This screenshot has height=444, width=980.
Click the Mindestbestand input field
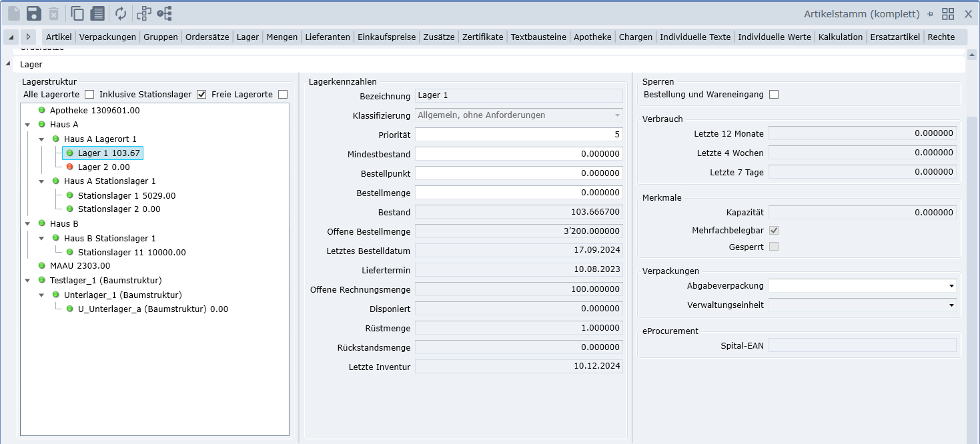click(518, 154)
